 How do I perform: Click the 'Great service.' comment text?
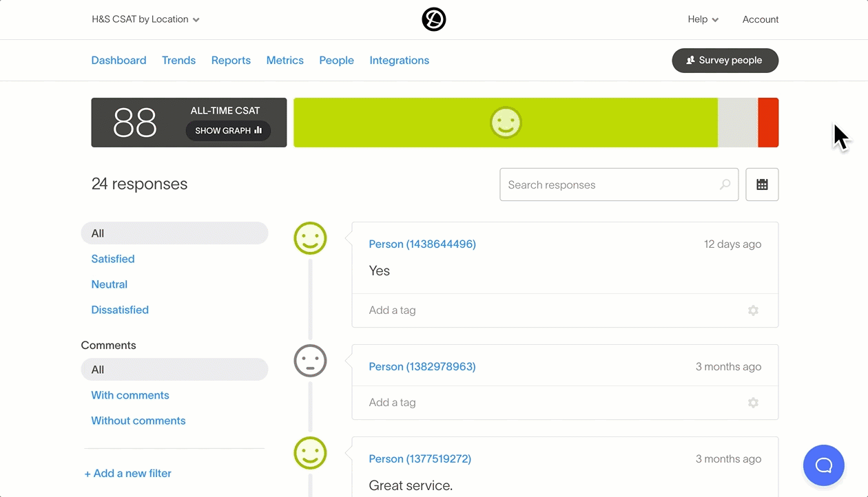(x=411, y=486)
